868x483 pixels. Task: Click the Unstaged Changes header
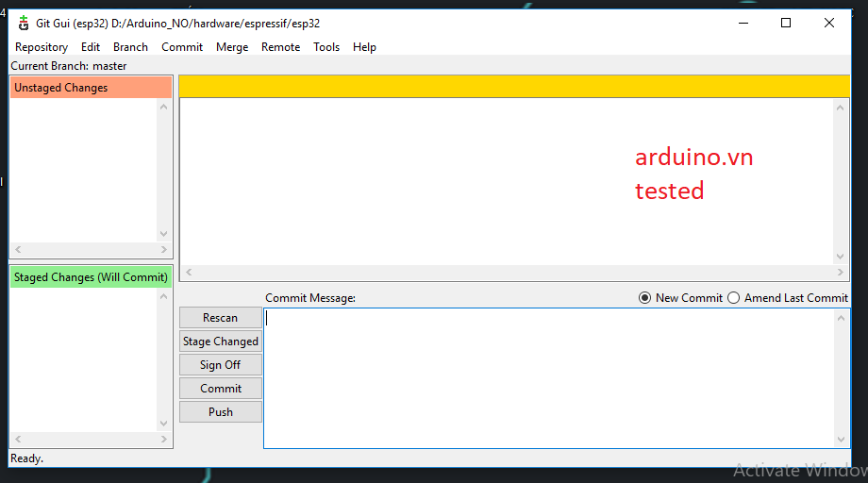[91, 88]
